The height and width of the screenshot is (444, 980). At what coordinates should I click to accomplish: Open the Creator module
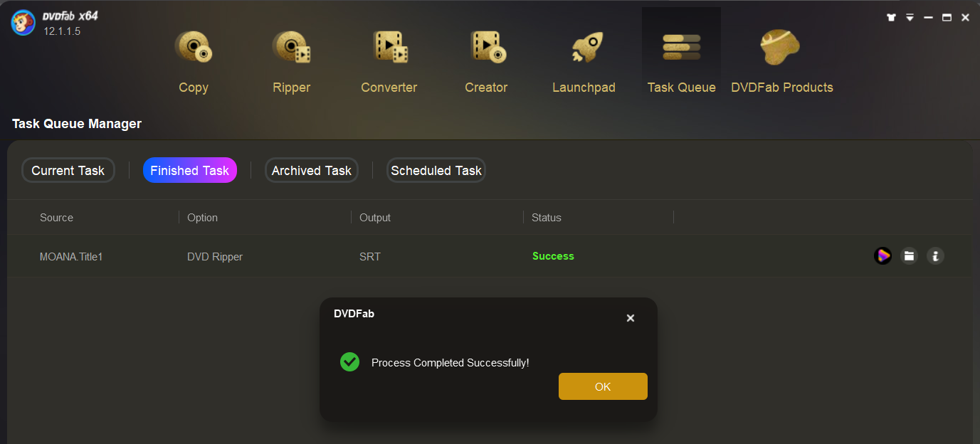(486, 63)
